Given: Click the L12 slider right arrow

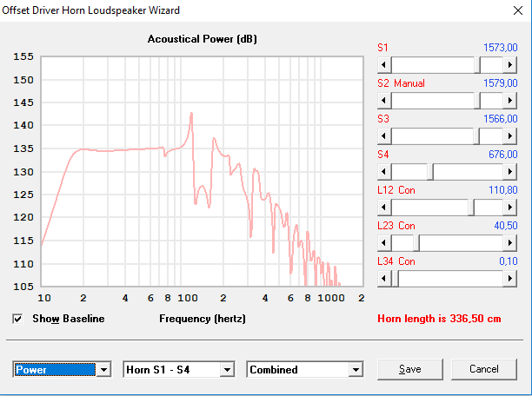Looking at the screenshot, I should tap(510, 208).
